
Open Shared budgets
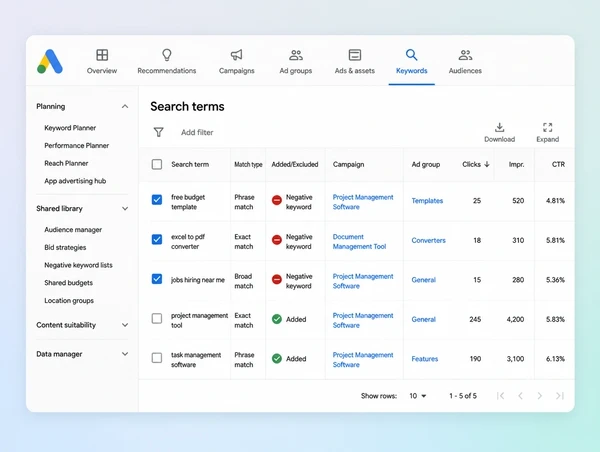pos(68,283)
